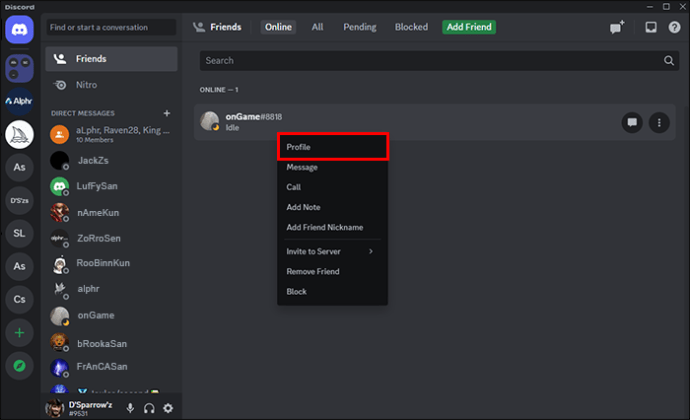This screenshot has width=690, height=420.
Task: Open the Alphr server icon
Action: [19, 101]
